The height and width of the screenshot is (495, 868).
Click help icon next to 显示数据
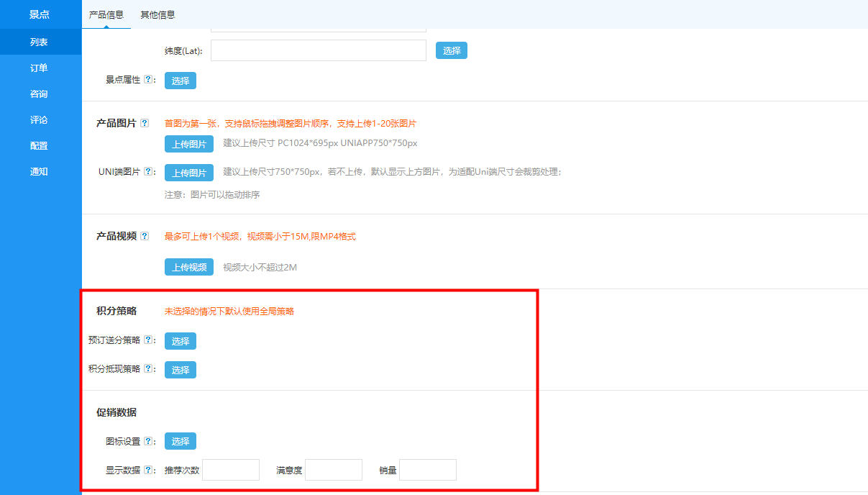click(148, 470)
